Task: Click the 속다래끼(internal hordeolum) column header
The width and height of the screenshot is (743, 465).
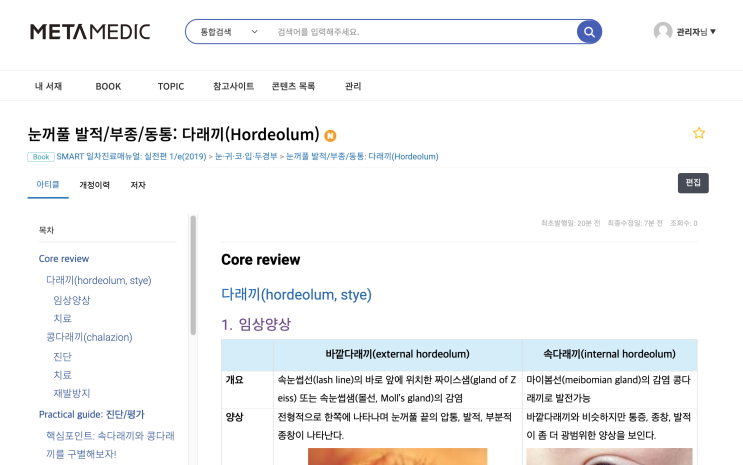Action: click(x=609, y=354)
